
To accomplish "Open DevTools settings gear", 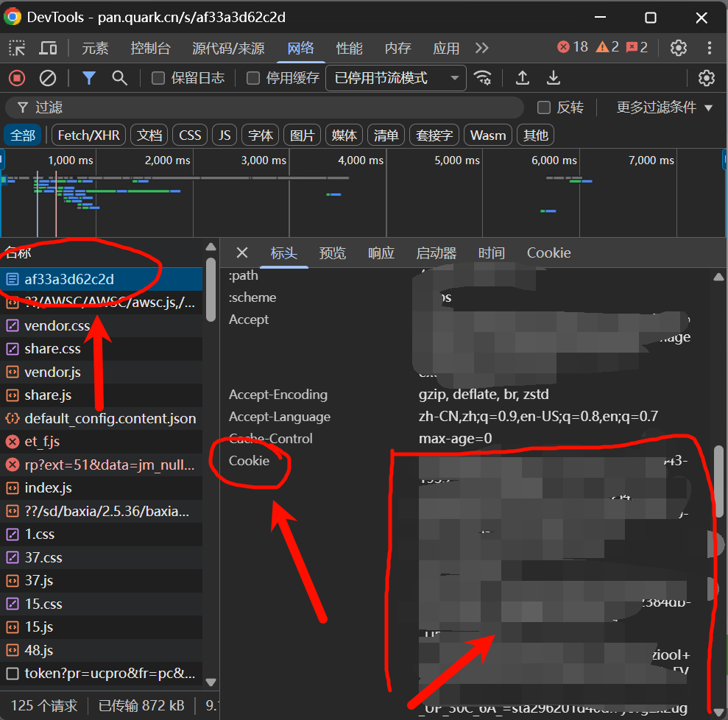I will click(x=679, y=47).
